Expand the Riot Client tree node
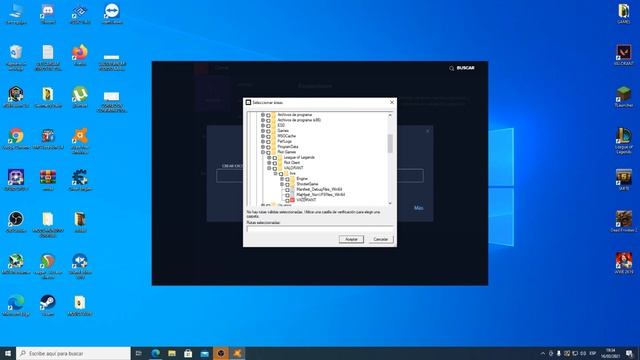The width and height of the screenshot is (640, 360). tap(269, 162)
